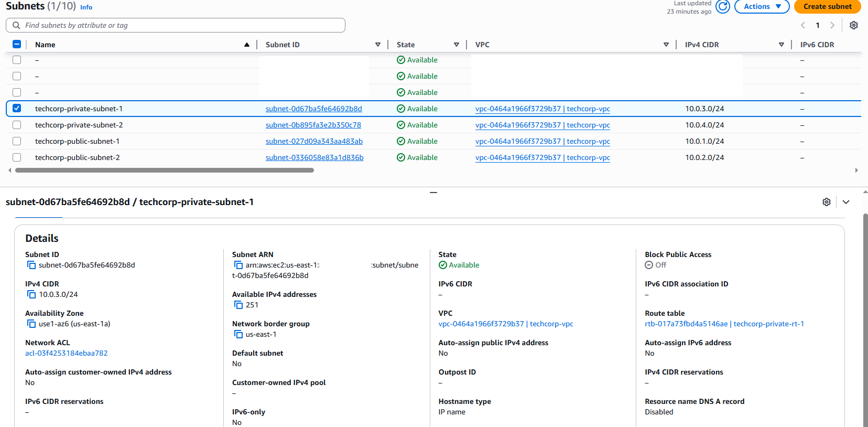Uncheck techcorp-private-subnet-1 row checkbox
This screenshot has width=868, height=427.
(x=17, y=109)
